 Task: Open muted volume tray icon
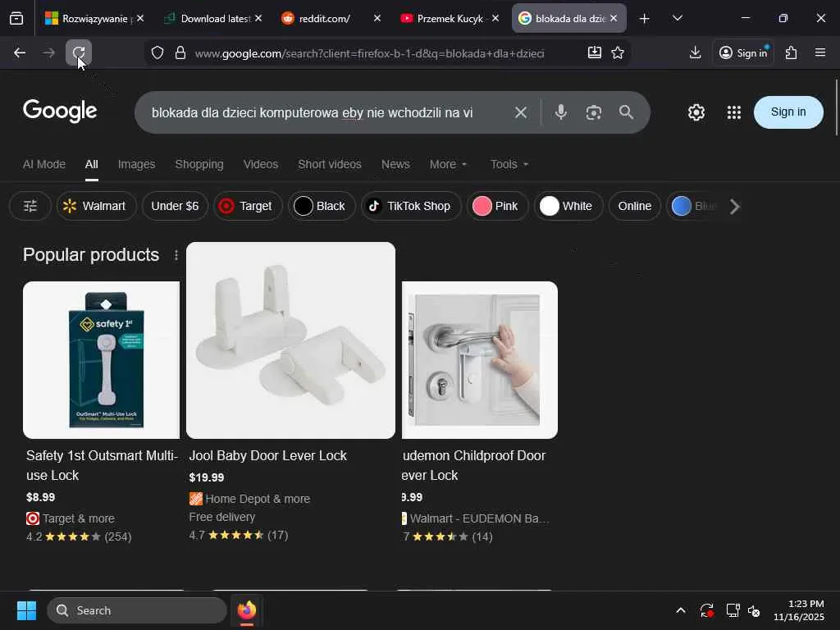tap(755, 610)
